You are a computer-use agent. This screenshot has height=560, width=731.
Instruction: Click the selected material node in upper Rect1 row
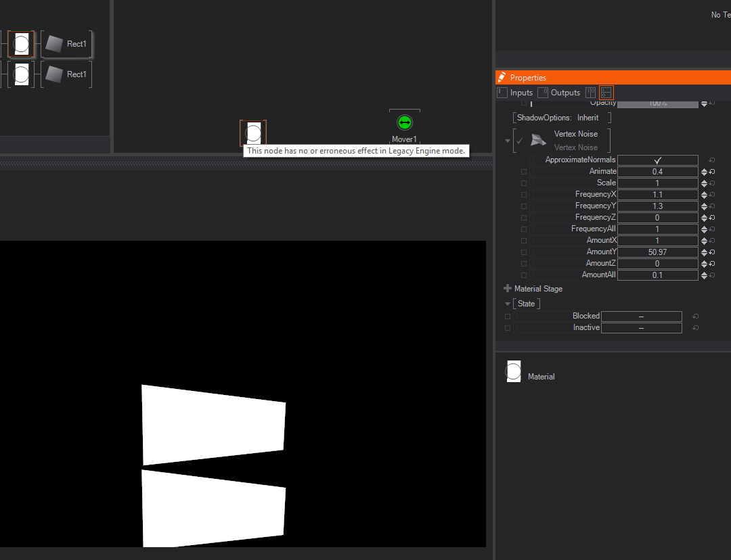pos(21,45)
